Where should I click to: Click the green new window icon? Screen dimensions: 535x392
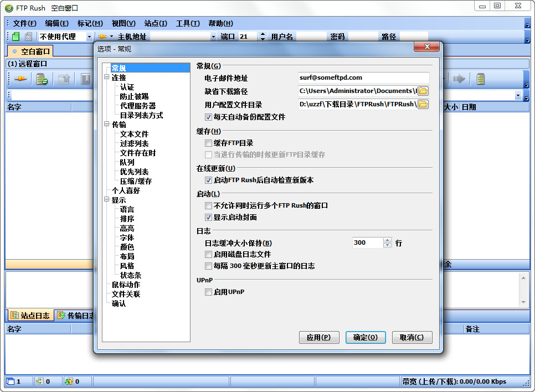[x=16, y=37]
